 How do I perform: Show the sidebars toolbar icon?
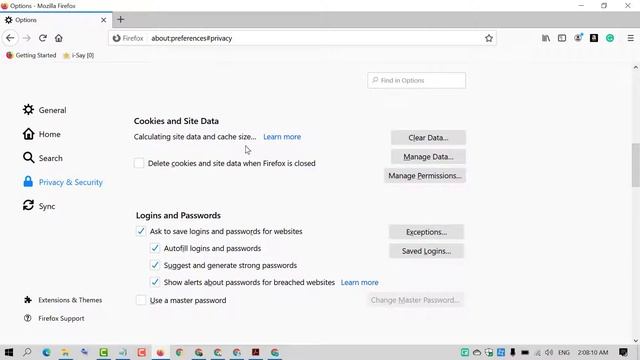[562, 38]
